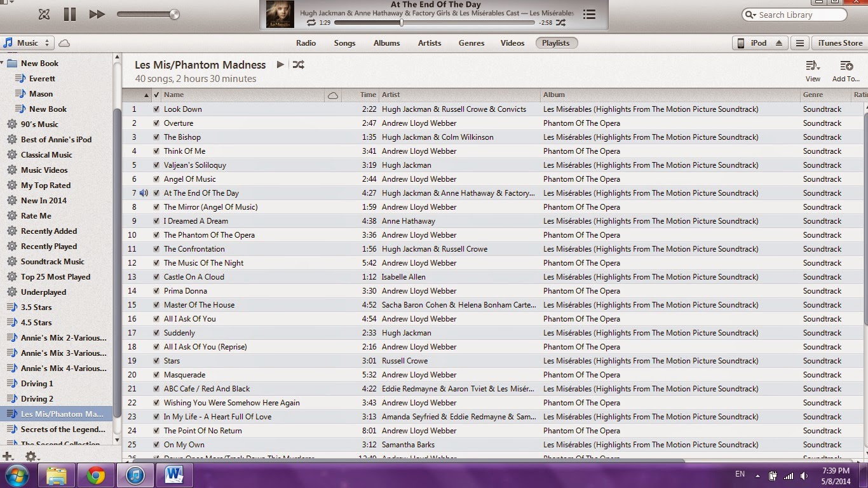Switch to the Radio tab
Viewport: 868px width, 488px height.
[x=306, y=43]
